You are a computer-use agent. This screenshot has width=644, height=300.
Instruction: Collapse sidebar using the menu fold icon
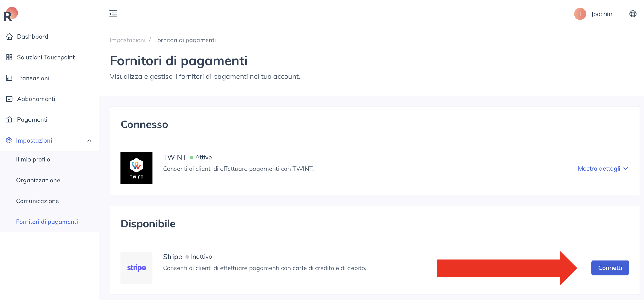click(113, 14)
